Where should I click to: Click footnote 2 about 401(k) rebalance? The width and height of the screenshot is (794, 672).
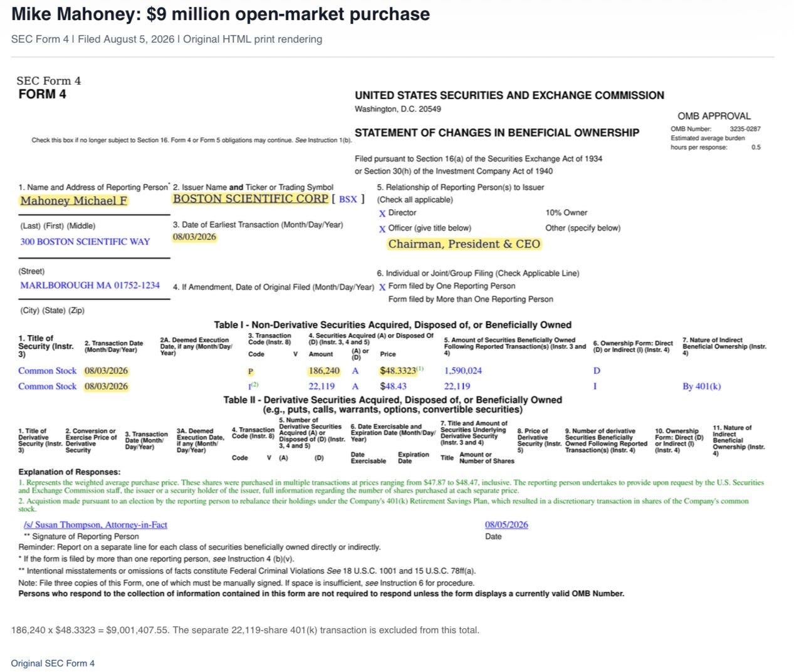pyautogui.click(x=384, y=505)
